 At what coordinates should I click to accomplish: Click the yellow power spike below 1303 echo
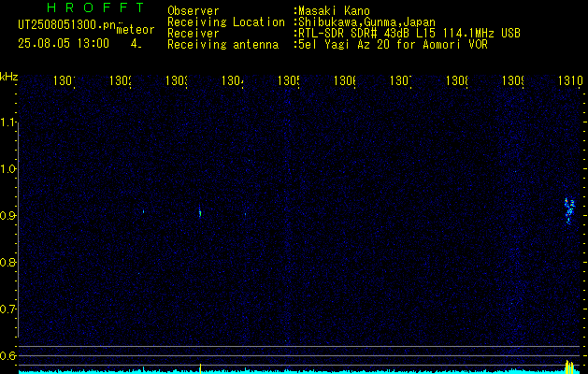point(201,368)
